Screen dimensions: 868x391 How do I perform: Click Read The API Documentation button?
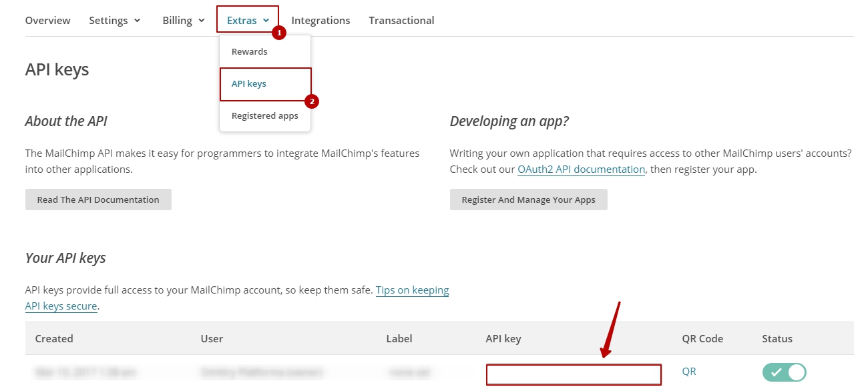(x=98, y=200)
